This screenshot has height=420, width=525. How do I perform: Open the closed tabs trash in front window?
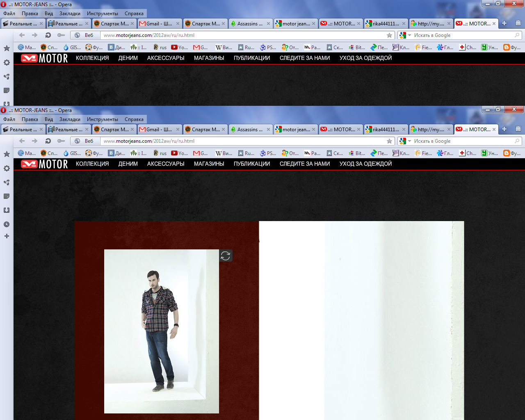coord(518,129)
